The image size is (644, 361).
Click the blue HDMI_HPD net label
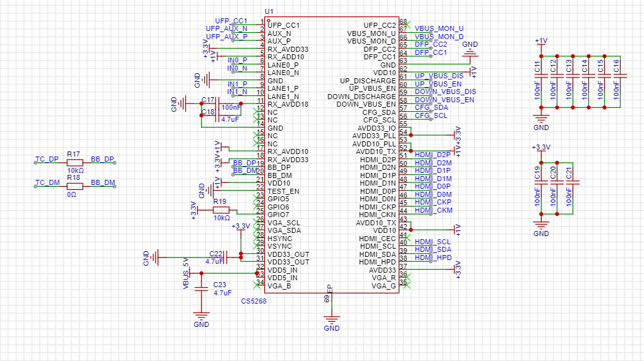pyautogui.click(x=433, y=257)
